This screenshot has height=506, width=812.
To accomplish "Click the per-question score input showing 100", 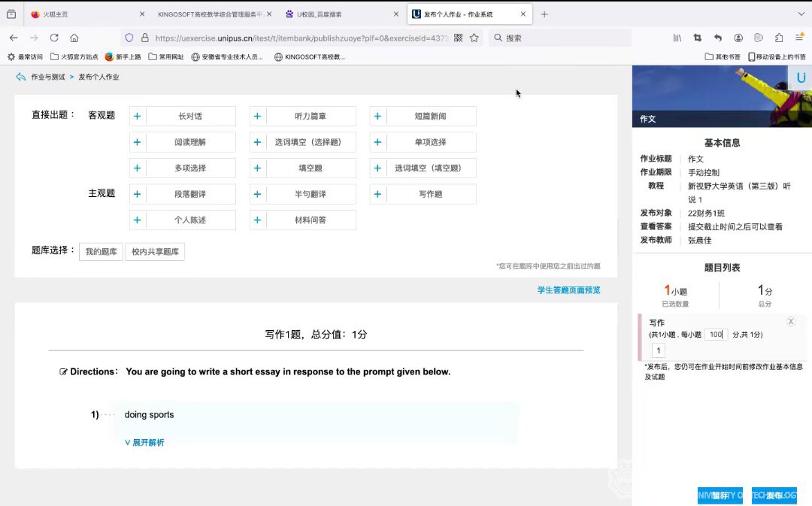I will point(715,335).
